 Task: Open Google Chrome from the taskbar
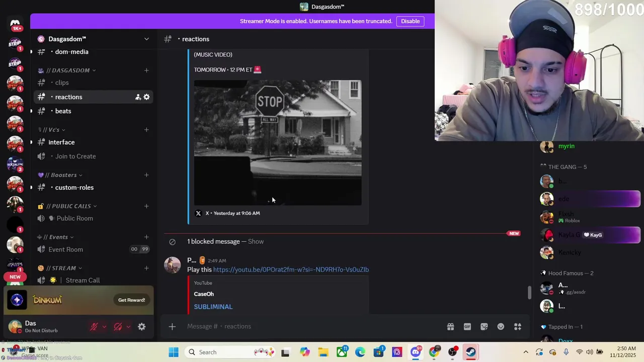coord(434,352)
